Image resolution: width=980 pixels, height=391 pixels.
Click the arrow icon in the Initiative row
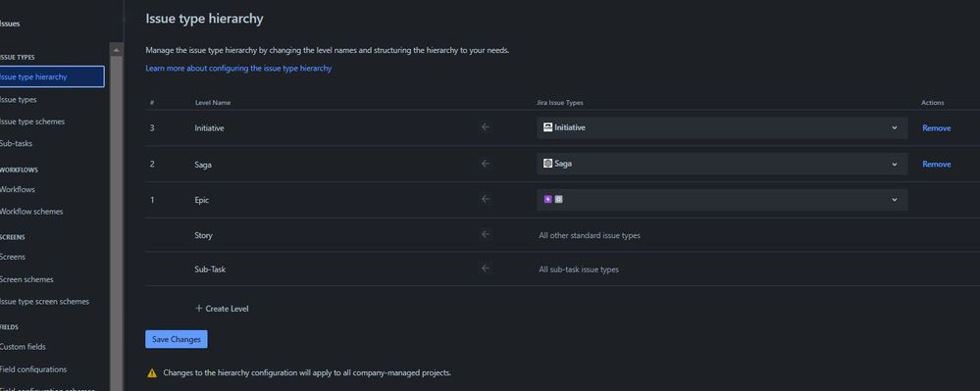486,127
